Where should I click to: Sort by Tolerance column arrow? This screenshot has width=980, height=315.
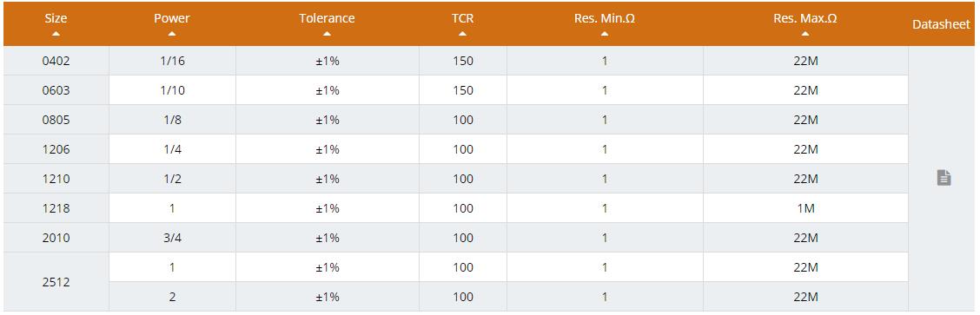click(x=327, y=34)
